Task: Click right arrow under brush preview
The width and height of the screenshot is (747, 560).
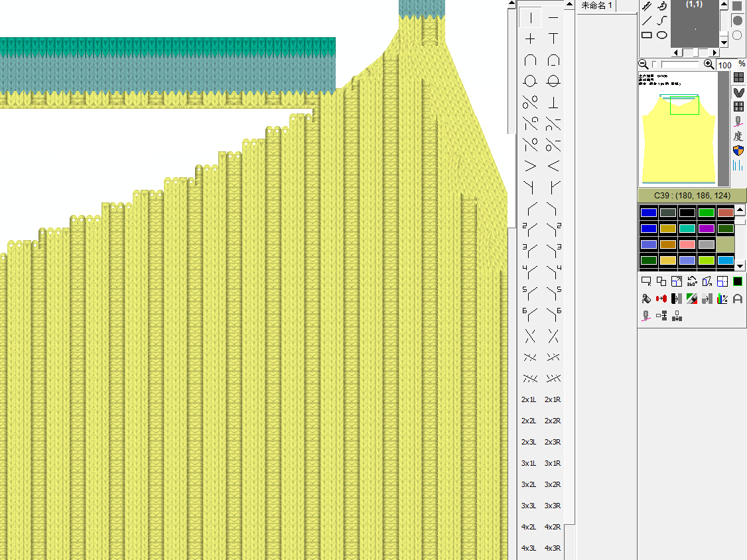Action: (x=714, y=52)
